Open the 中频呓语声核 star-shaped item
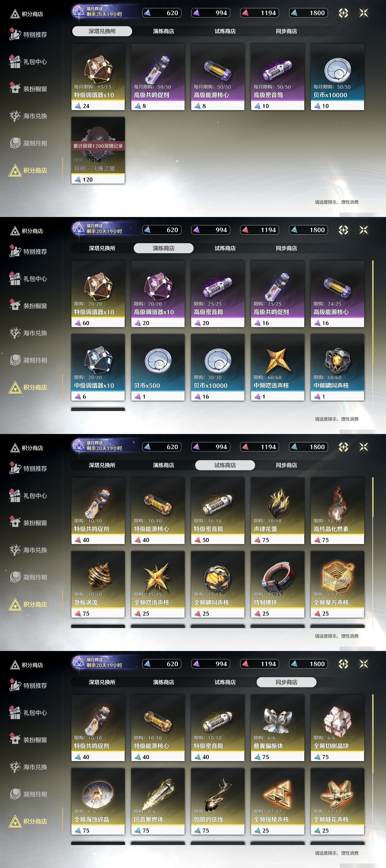 tap(277, 367)
